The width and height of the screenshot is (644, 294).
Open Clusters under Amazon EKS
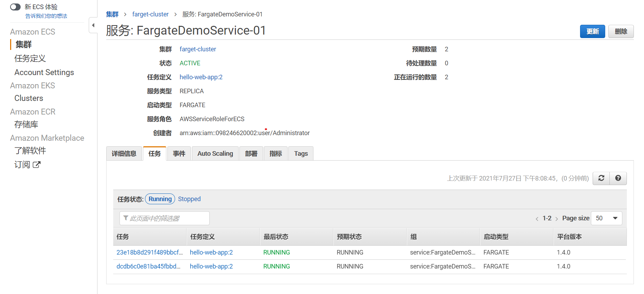click(29, 98)
